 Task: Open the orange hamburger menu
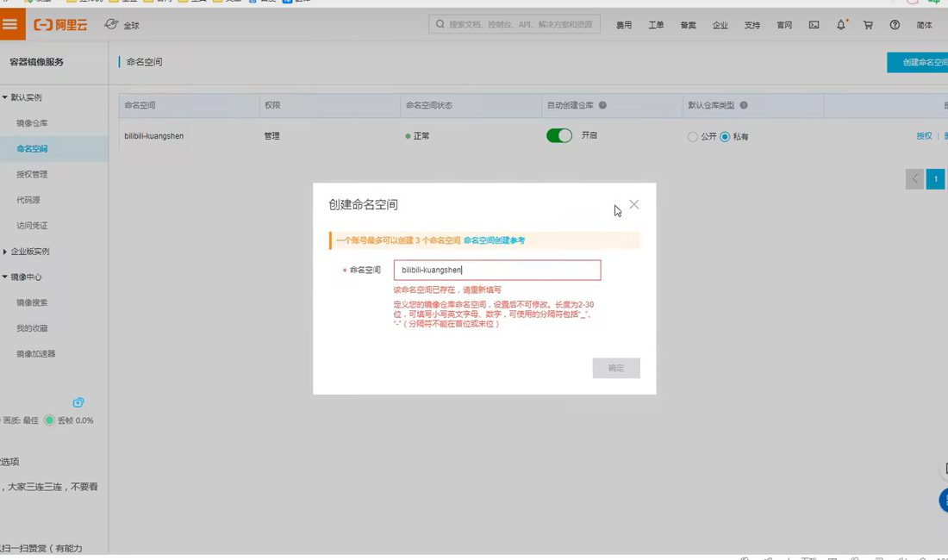pos(11,24)
